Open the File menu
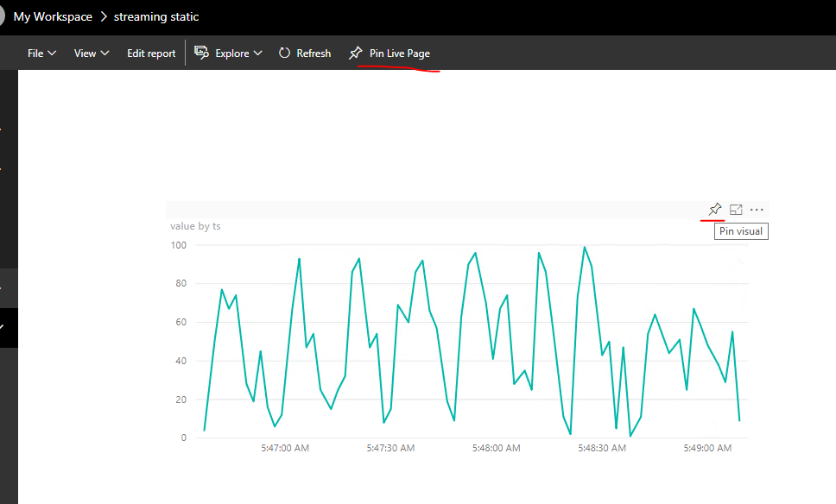Screen dimensions: 836x504 pos(41,54)
